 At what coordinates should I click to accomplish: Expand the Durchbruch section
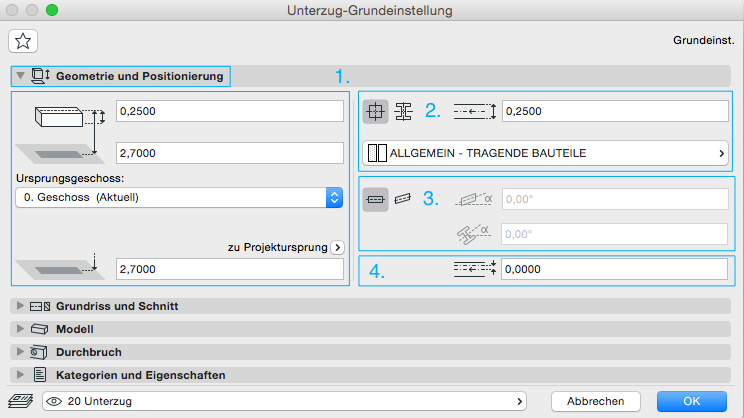tap(20, 352)
